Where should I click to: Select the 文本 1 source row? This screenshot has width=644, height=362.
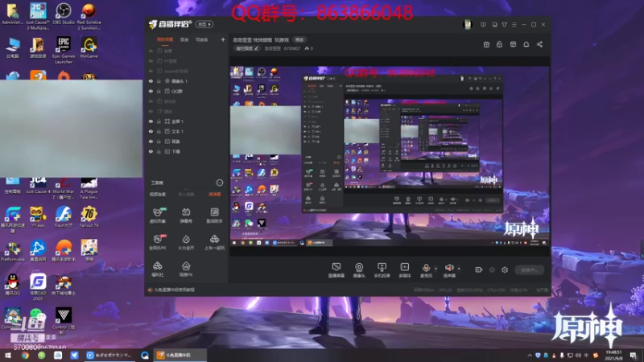186,131
